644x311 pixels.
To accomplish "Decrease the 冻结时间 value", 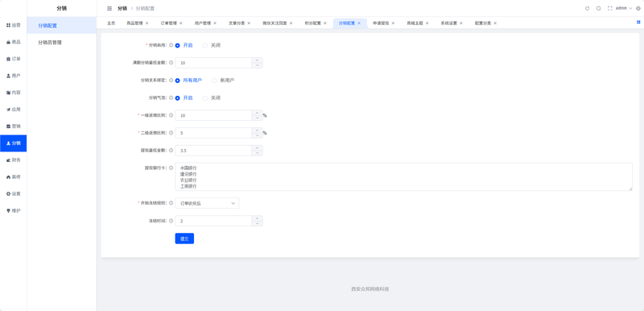I will point(257,223).
